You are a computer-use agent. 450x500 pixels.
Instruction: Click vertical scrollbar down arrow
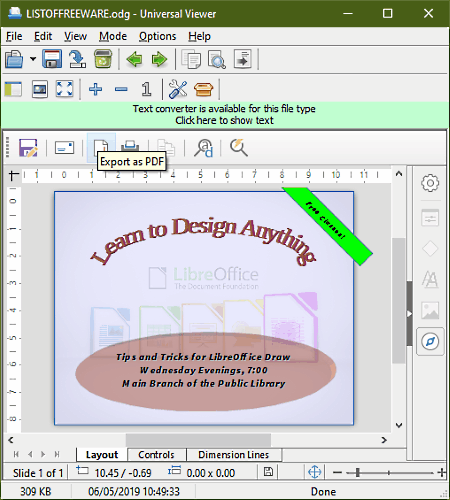pos(399,425)
